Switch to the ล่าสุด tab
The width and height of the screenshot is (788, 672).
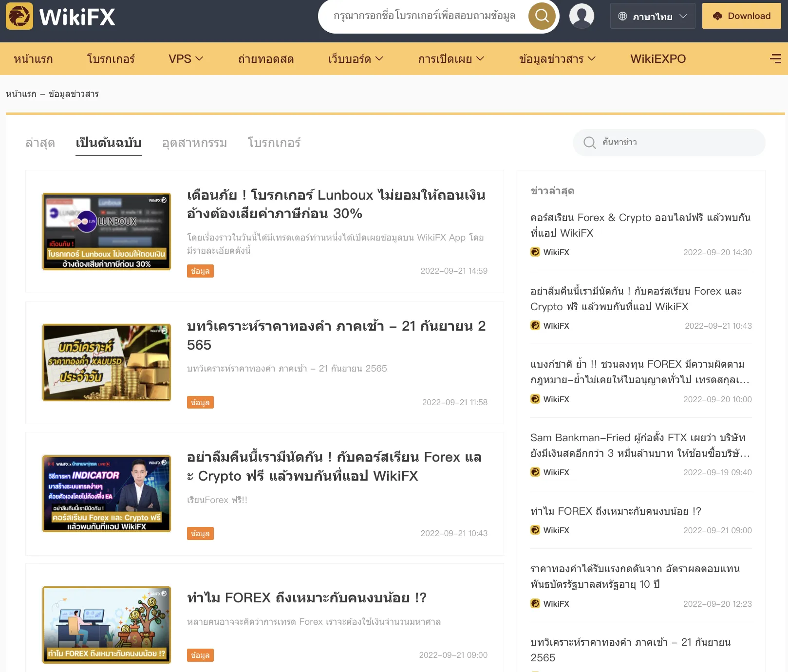(x=40, y=143)
